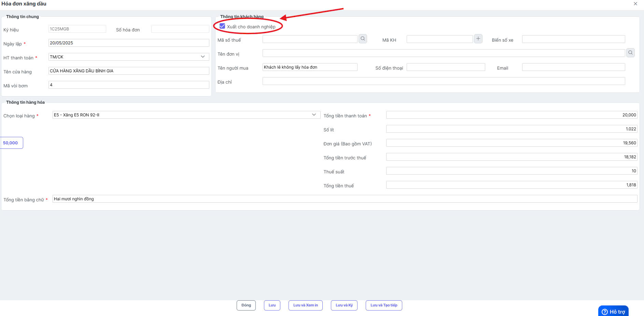Add new customer with plus icon
This screenshot has height=316, width=644.
(x=478, y=39)
